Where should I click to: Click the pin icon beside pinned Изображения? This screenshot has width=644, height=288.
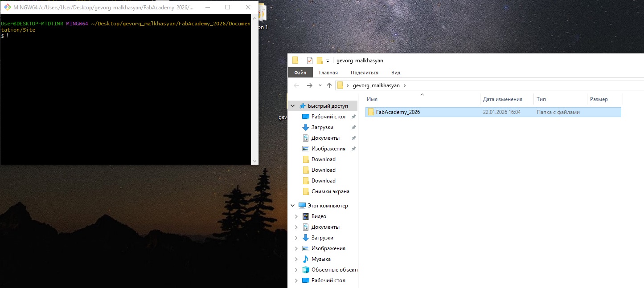[x=353, y=149]
